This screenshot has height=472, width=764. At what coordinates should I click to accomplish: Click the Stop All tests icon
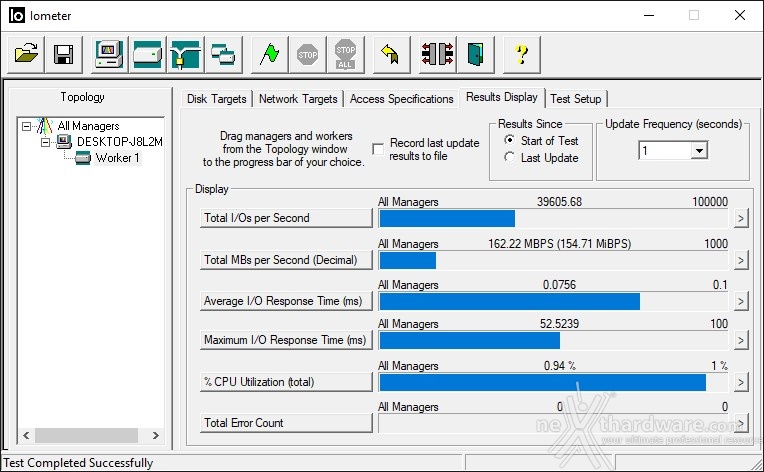click(x=345, y=54)
